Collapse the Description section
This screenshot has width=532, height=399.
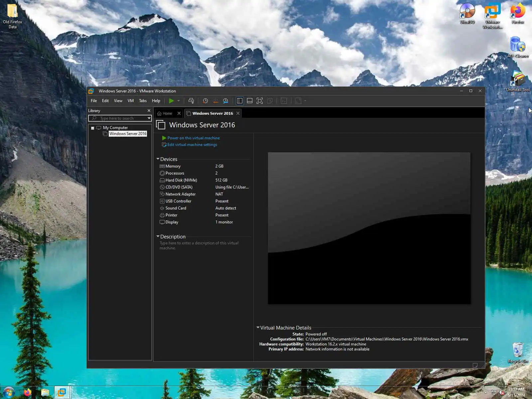pos(158,236)
